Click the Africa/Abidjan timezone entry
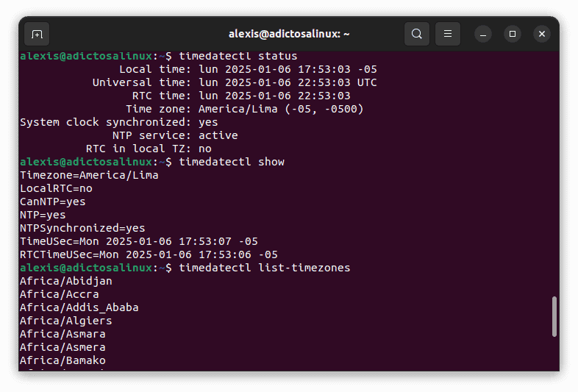The width and height of the screenshot is (578, 392). [66, 281]
